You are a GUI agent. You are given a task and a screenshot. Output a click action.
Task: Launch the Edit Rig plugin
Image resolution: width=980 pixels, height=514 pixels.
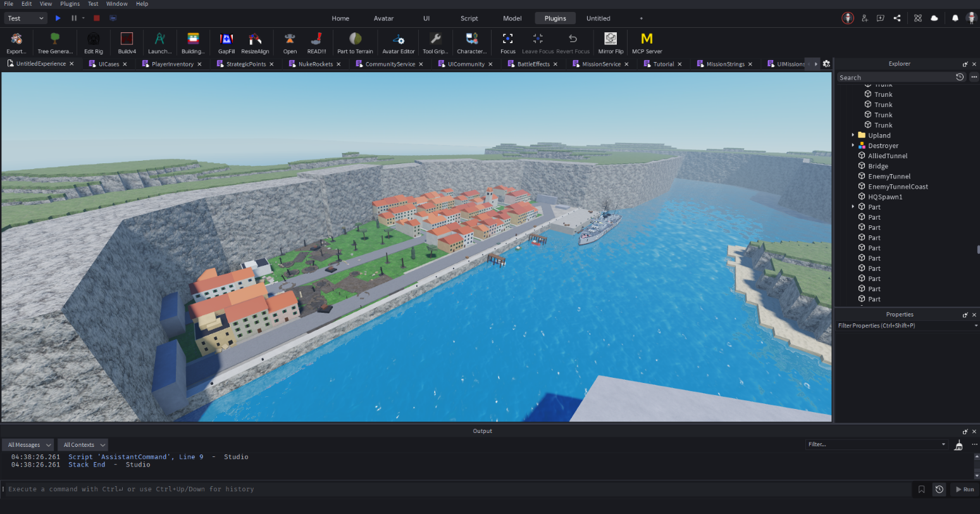point(93,43)
